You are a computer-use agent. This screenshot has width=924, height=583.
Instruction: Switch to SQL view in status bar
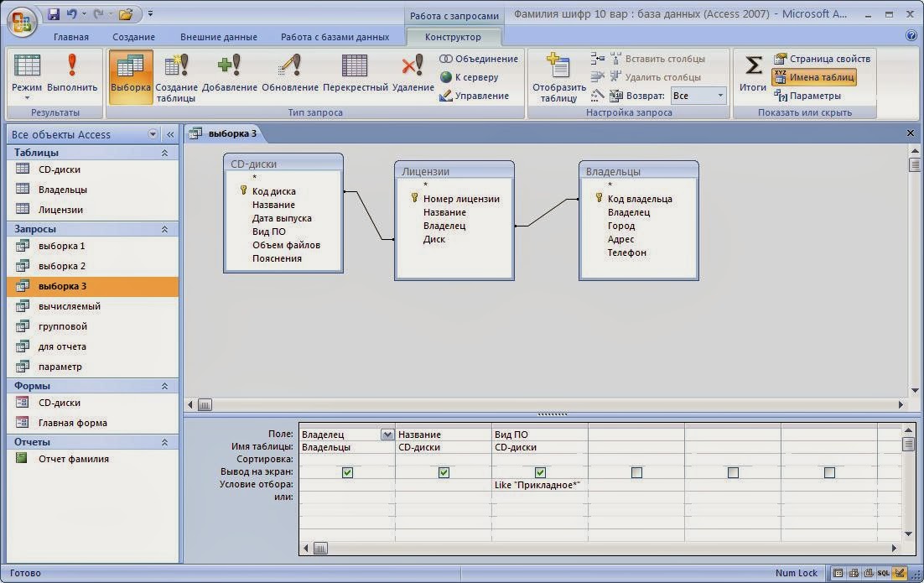pos(884,573)
